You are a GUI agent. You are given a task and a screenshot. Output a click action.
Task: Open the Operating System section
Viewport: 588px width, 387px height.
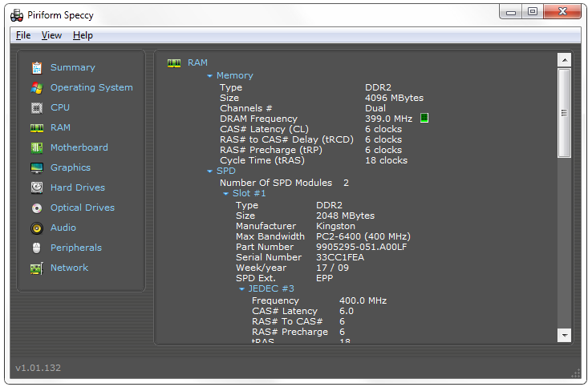click(x=91, y=87)
